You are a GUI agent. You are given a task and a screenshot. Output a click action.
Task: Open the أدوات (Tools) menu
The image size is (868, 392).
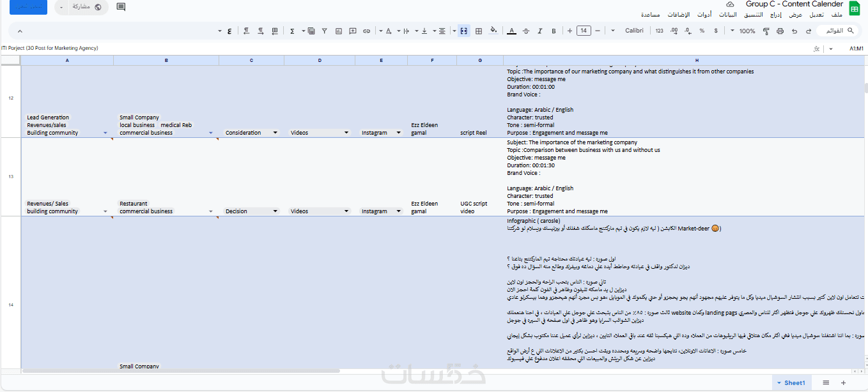705,15
